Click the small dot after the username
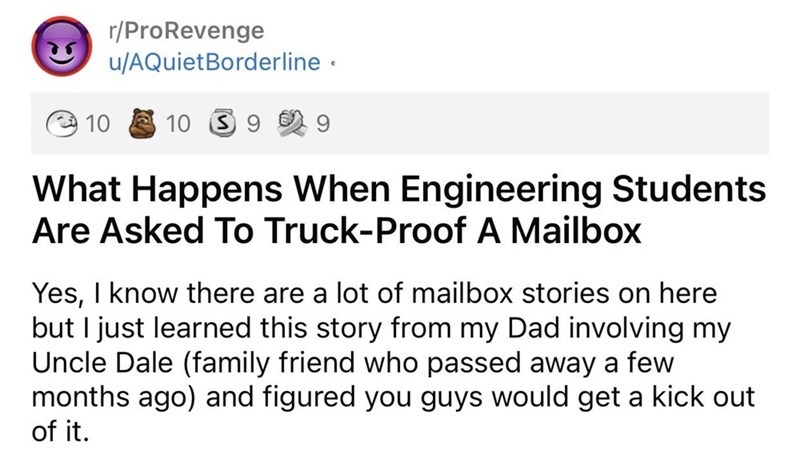This screenshot has width=800, height=454. tap(333, 64)
